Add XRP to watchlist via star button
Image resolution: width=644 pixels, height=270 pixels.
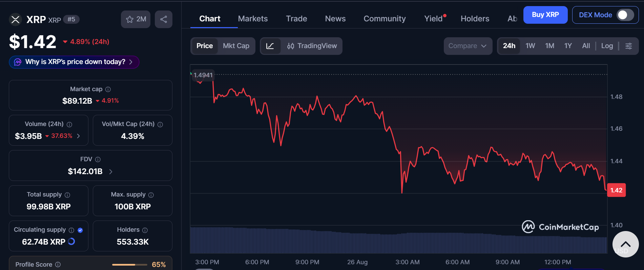pos(136,19)
